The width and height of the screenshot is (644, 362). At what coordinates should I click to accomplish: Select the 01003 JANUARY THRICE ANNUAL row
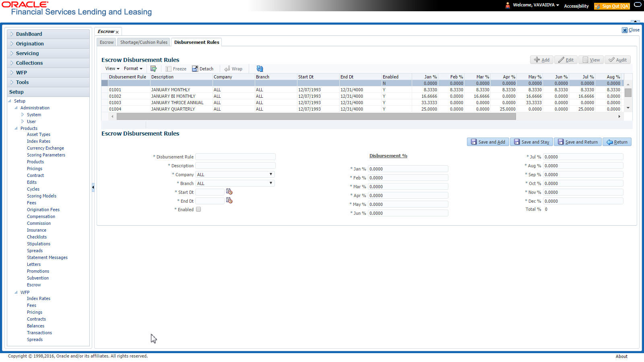362,103
